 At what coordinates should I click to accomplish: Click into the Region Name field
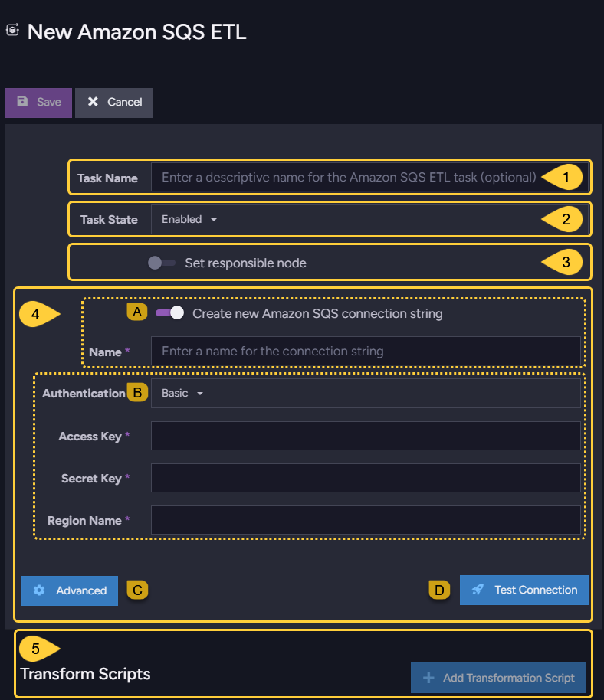tap(366, 520)
